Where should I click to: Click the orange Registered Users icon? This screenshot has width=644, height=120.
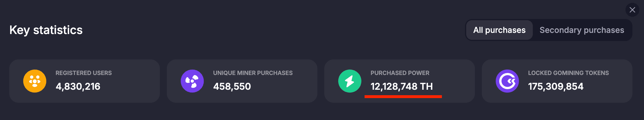[x=35, y=81]
